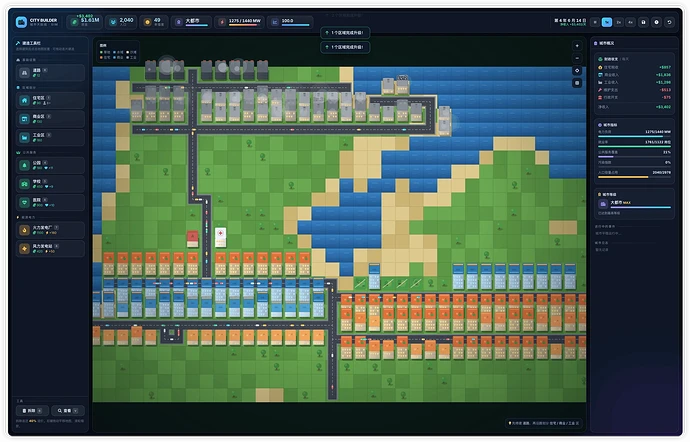
Task: Click the Demolish (拆除) tool button
Action: pyautogui.click(x=32, y=411)
